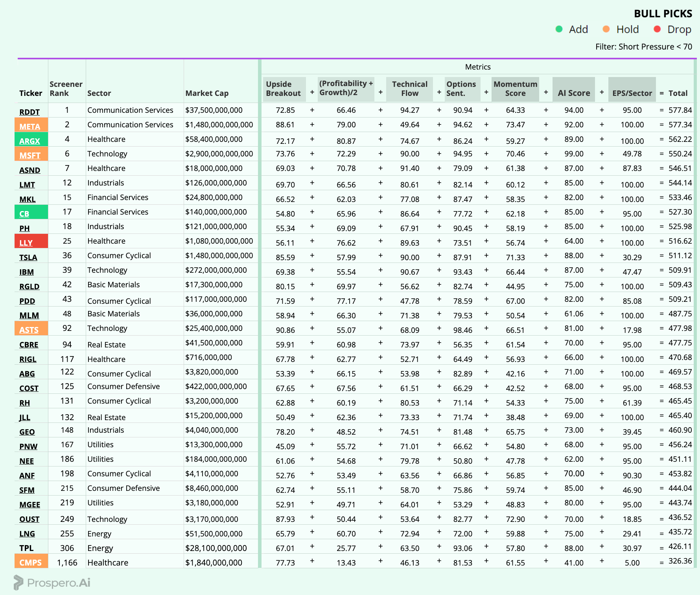Select the Options Sent. column header

point(462,89)
